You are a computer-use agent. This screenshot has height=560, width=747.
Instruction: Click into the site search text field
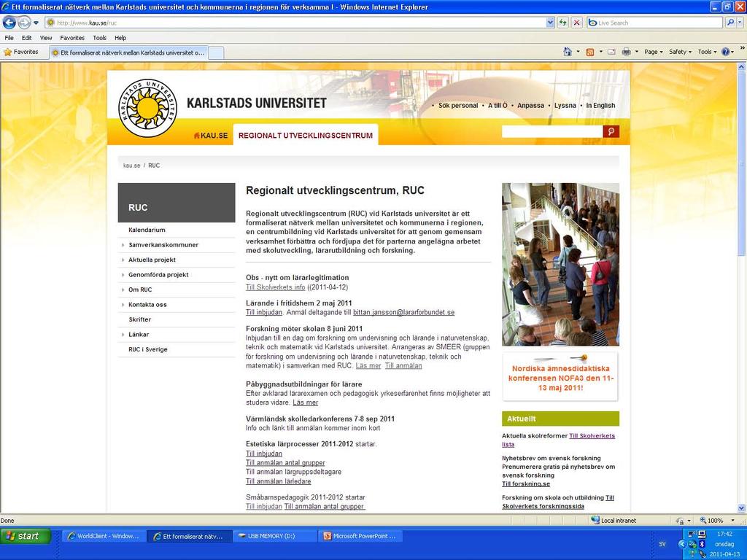552,131
